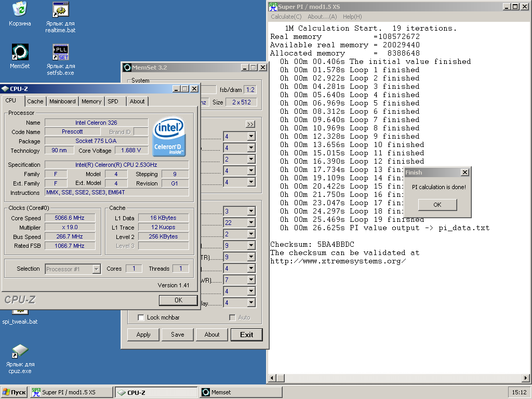This screenshot has height=399, width=532.
Task: Switch to Super PI in the taskbar
Action: (x=71, y=392)
